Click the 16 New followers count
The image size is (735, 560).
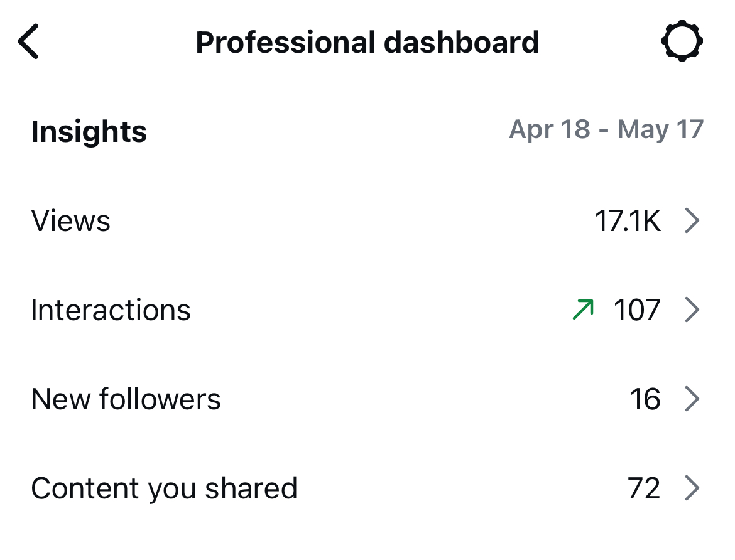[x=645, y=399]
